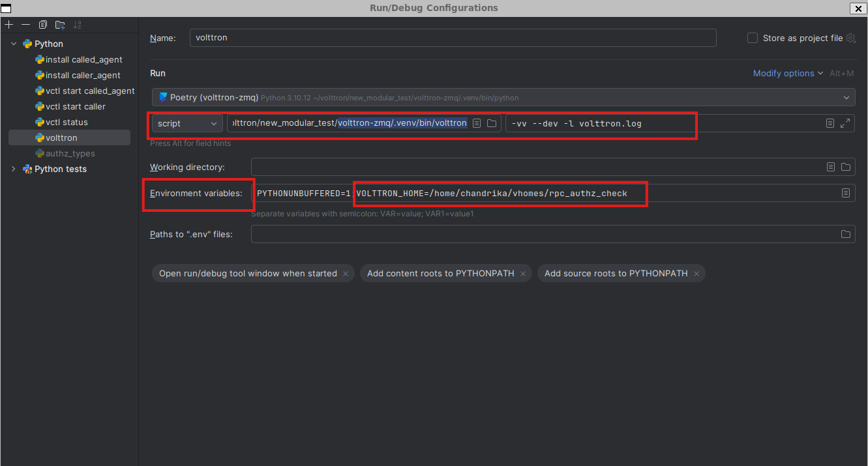This screenshot has width=868, height=466.
Task: Select the vctl start caller configuration
Action: coord(76,106)
